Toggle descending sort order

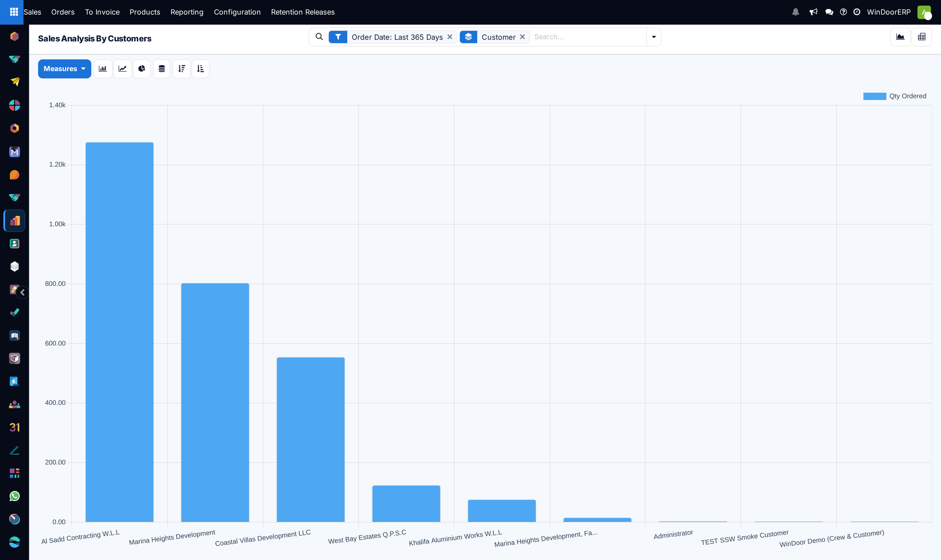(x=181, y=69)
